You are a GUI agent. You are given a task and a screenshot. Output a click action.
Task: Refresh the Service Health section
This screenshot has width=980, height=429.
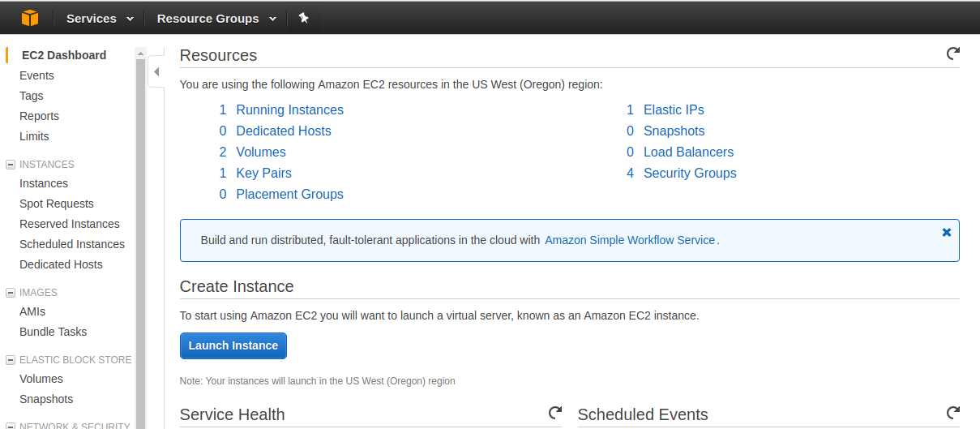[x=555, y=413]
